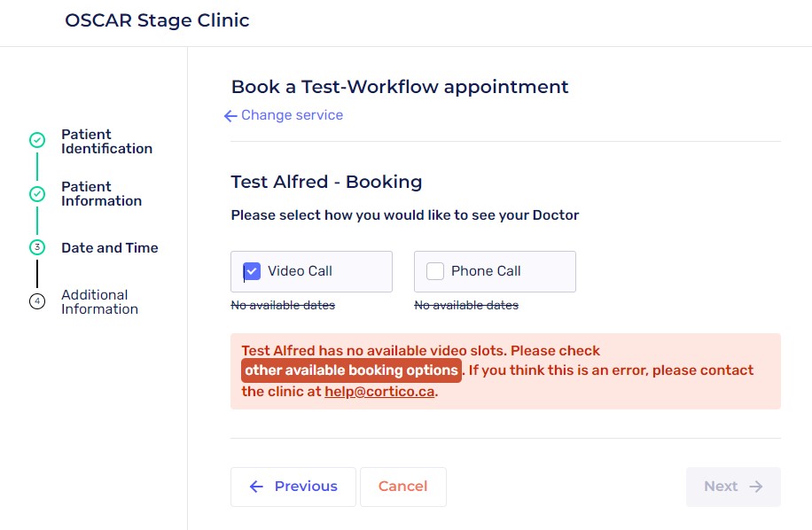Click the Change service link
Viewport: 812px width, 530px height.
pyautogui.click(x=292, y=115)
